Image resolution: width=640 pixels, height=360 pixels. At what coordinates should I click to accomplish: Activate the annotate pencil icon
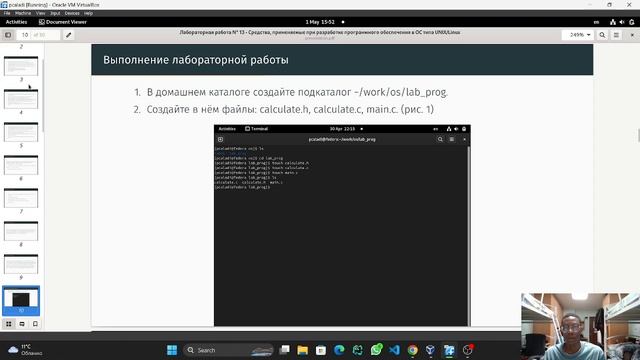pyautogui.click(x=69, y=35)
